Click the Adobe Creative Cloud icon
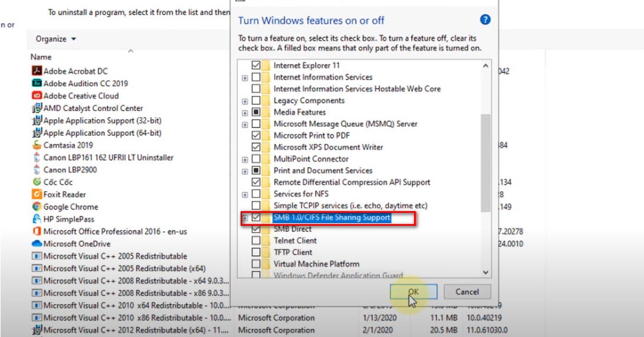Image resolution: width=644 pixels, height=337 pixels. tap(37, 95)
